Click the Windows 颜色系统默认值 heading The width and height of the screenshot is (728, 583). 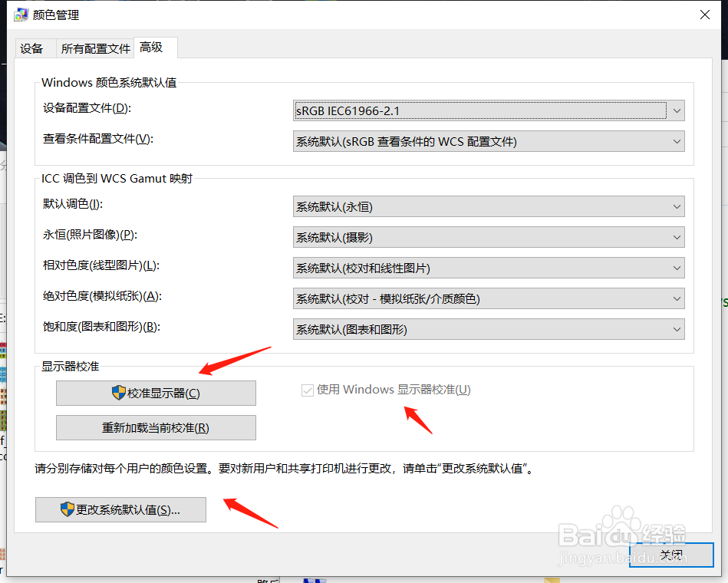109,83
